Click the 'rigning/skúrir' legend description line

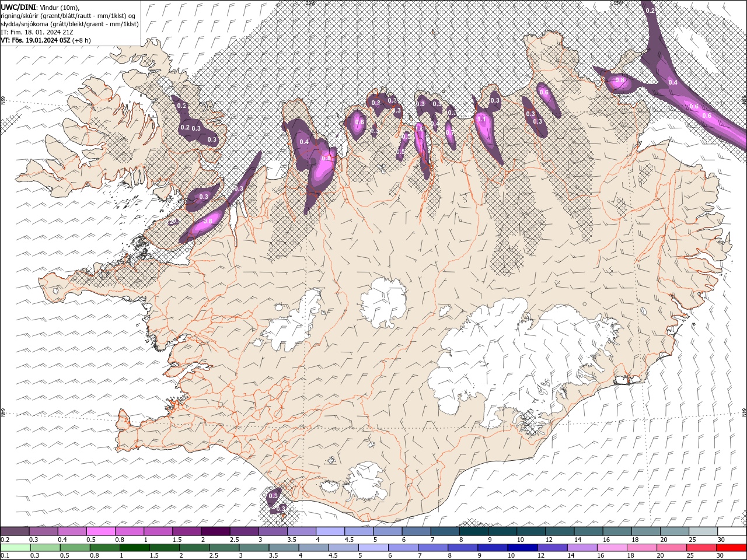pyautogui.click(x=68, y=15)
